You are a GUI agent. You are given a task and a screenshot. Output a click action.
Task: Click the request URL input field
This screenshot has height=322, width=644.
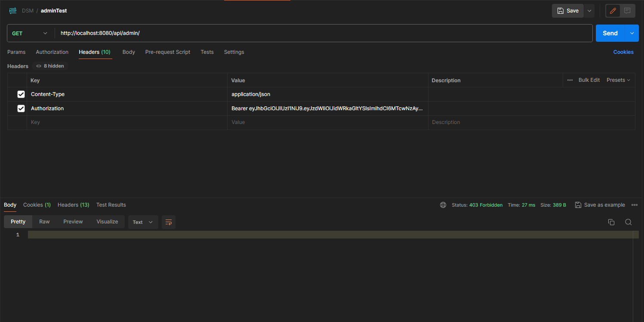pyautogui.click(x=324, y=33)
